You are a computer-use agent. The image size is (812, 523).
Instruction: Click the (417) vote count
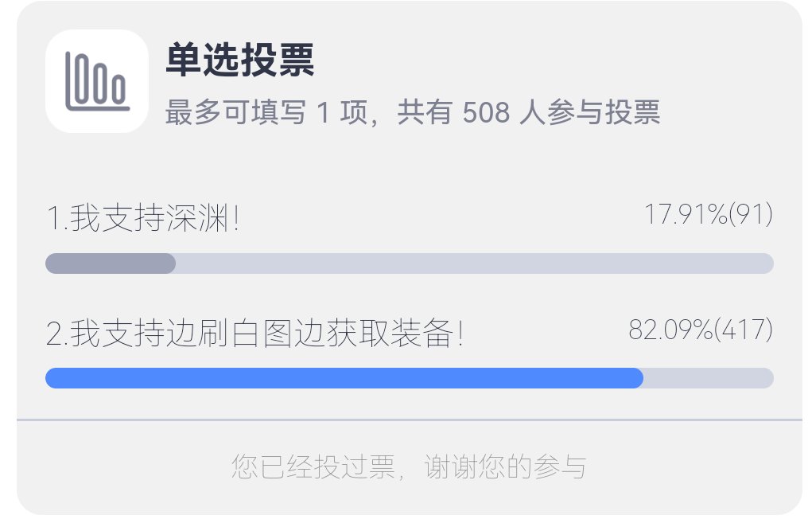[744, 330]
